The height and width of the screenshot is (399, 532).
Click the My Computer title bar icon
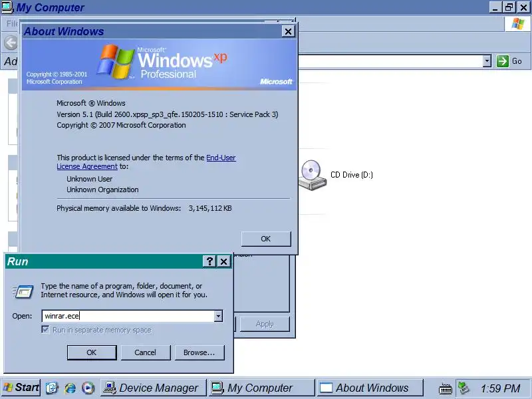(x=7, y=7)
